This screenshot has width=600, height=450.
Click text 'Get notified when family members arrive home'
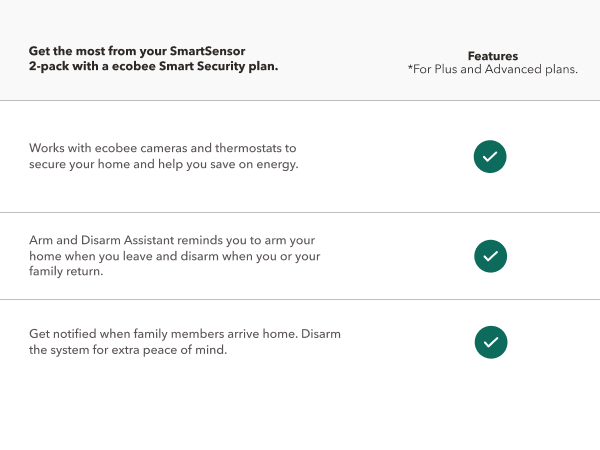[163, 334]
